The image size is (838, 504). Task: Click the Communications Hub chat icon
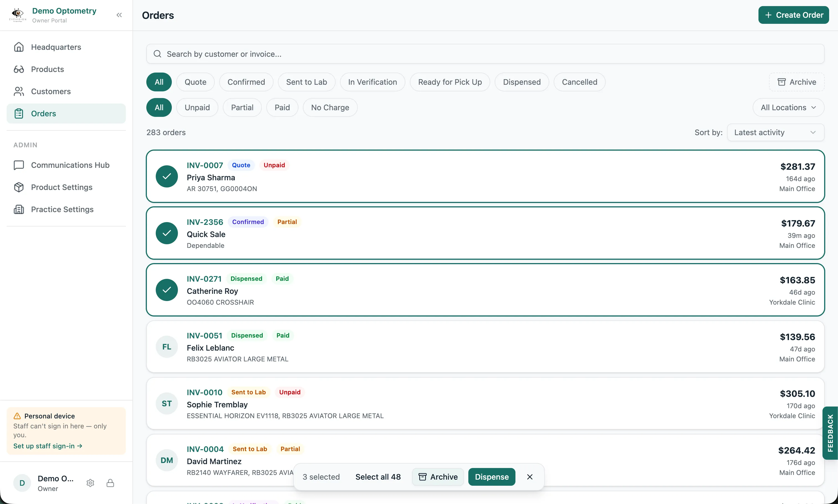coord(19,165)
